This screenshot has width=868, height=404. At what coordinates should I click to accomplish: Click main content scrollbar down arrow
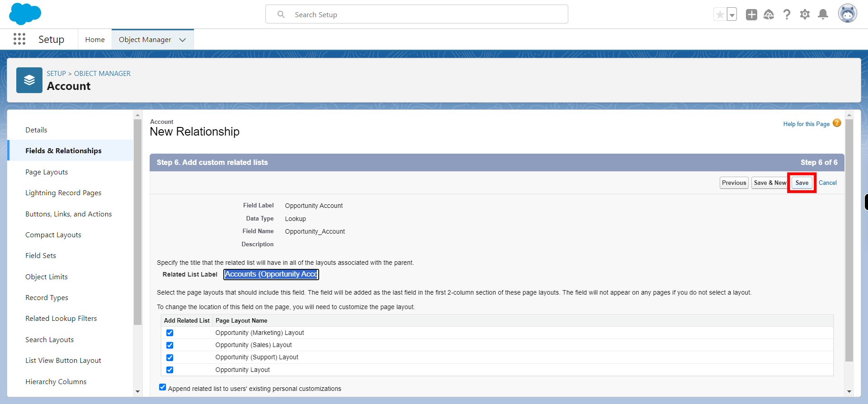tap(849, 391)
